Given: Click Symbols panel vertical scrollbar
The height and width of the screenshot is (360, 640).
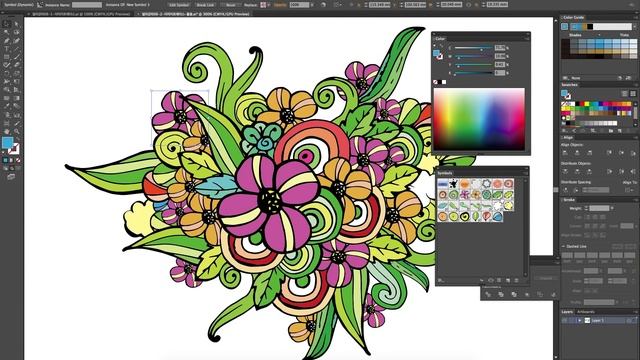Looking at the screenshot, I should (x=526, y=227).
